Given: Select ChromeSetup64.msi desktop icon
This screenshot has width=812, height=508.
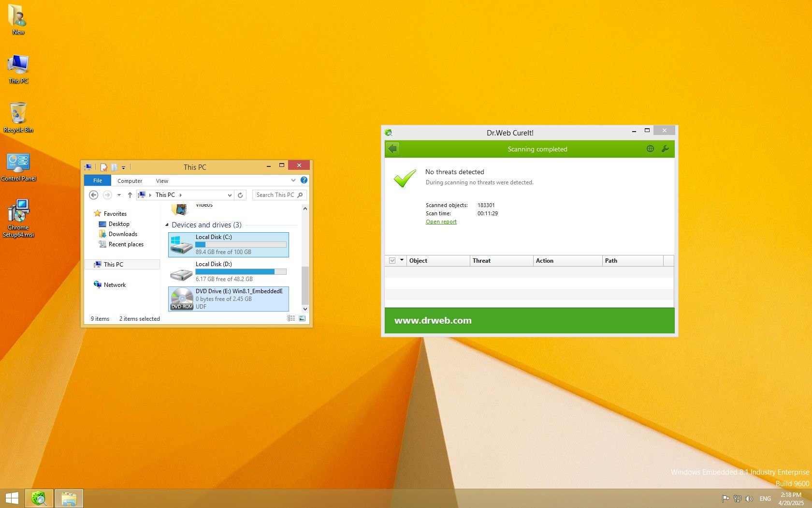Looking at the screenshot, I should coord(18,219).
